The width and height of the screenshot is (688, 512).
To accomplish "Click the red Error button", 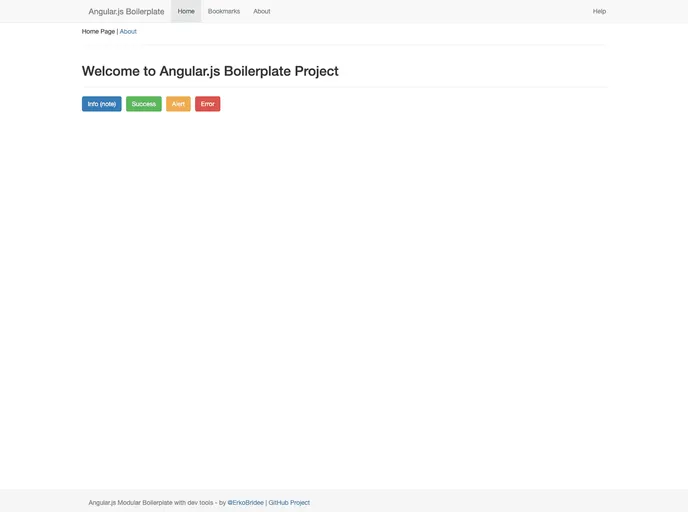I will click(208, 104).
